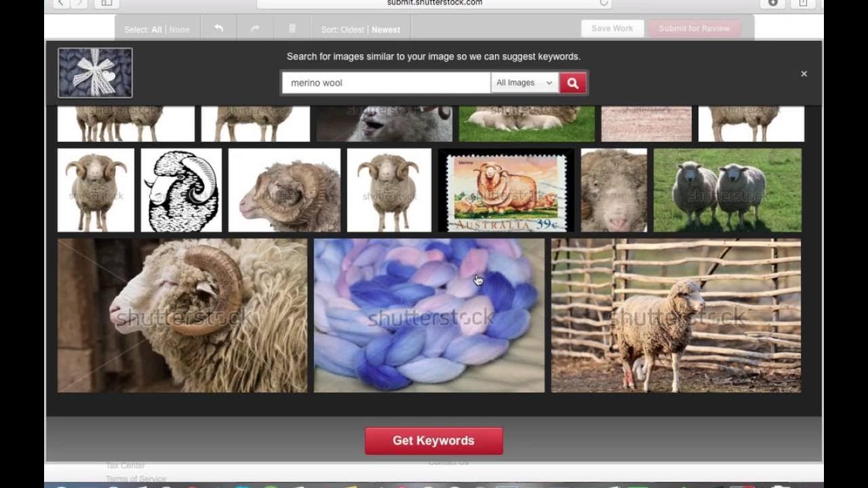The image size is (868, 488).
Task: Click the Submit for Review button
Action: point(694,28)
